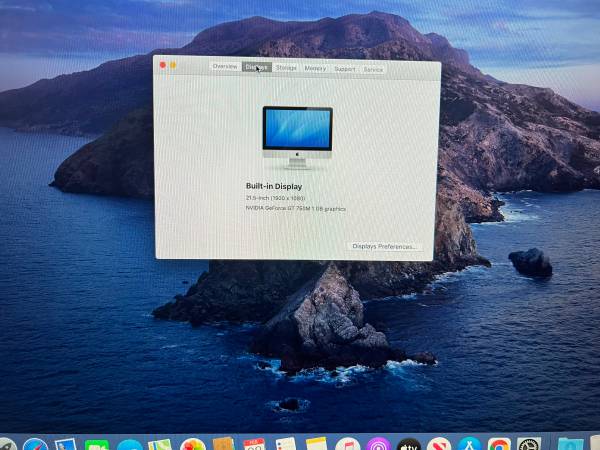Close the About This Mac window
The width and height of the screenshot is (600, 450).
tap(163, 65)
